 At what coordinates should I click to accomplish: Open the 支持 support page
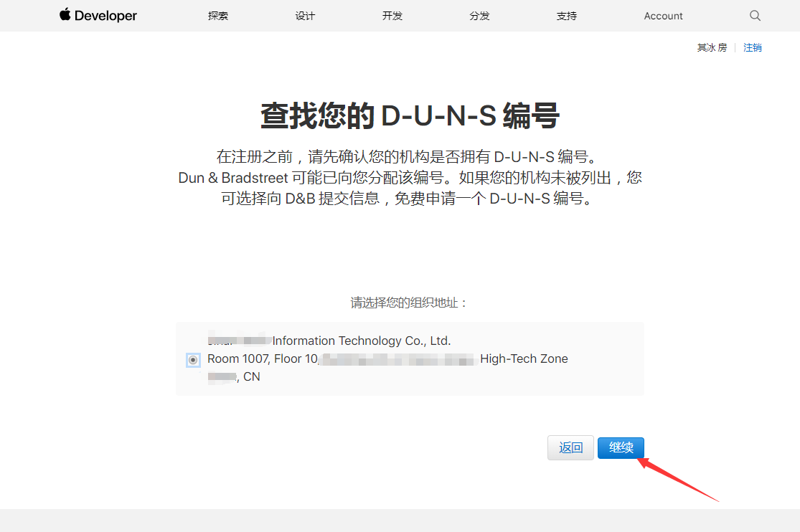tap(567, 16)
